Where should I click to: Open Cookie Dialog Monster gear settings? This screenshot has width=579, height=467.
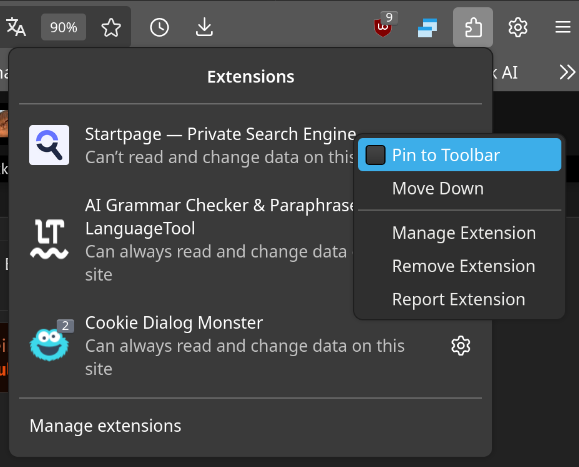click(460, 346)
